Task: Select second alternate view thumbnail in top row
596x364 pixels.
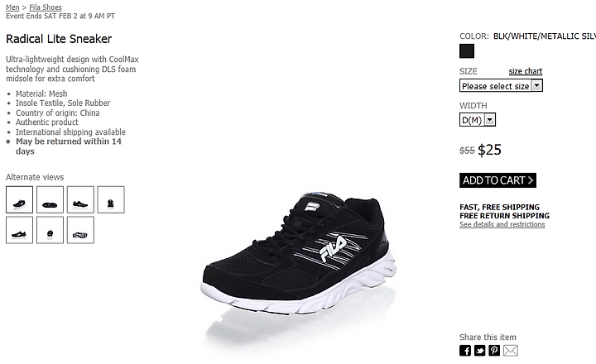Action: (x=50, y=199)
